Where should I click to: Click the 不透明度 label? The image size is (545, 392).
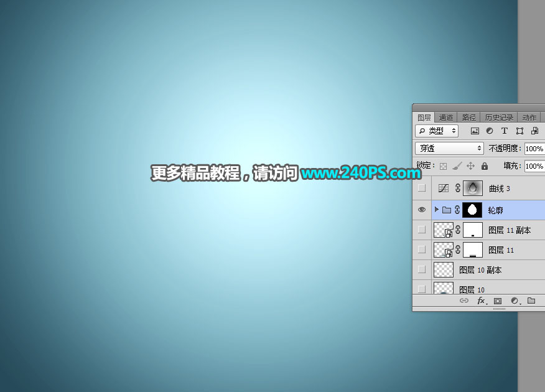coord(505,148)
